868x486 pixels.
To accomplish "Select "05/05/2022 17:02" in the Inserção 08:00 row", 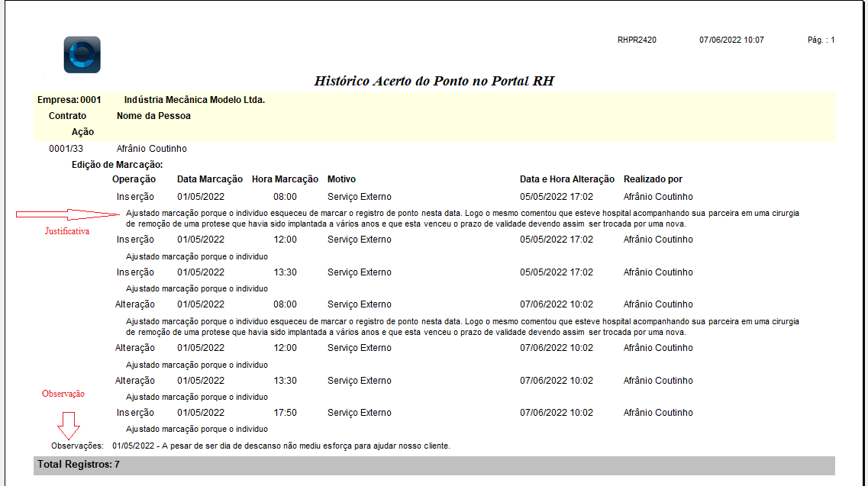I will pyautogui.click(x=557, y=197).
